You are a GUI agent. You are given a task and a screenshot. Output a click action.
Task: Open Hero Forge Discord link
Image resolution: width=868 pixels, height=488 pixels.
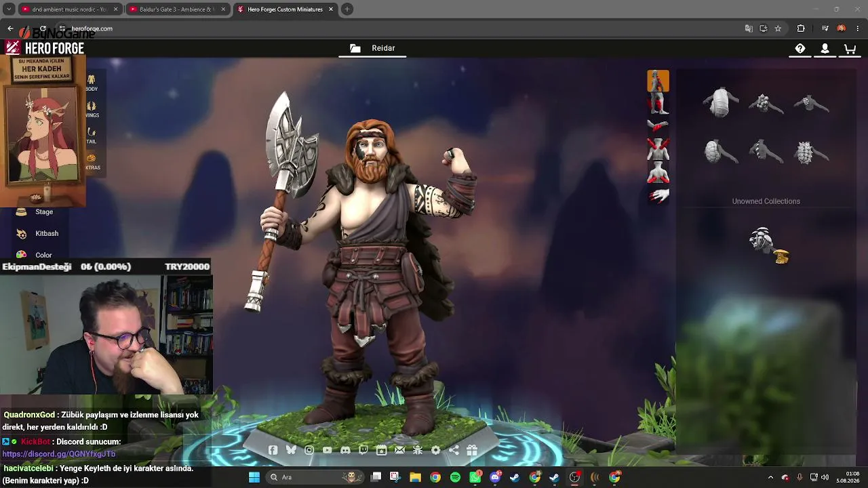click(x=345, y=450)
